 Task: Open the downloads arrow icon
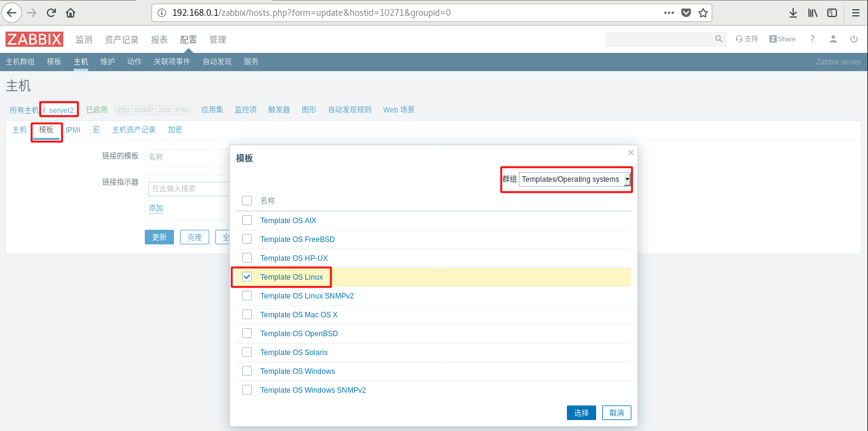[793, 13]
